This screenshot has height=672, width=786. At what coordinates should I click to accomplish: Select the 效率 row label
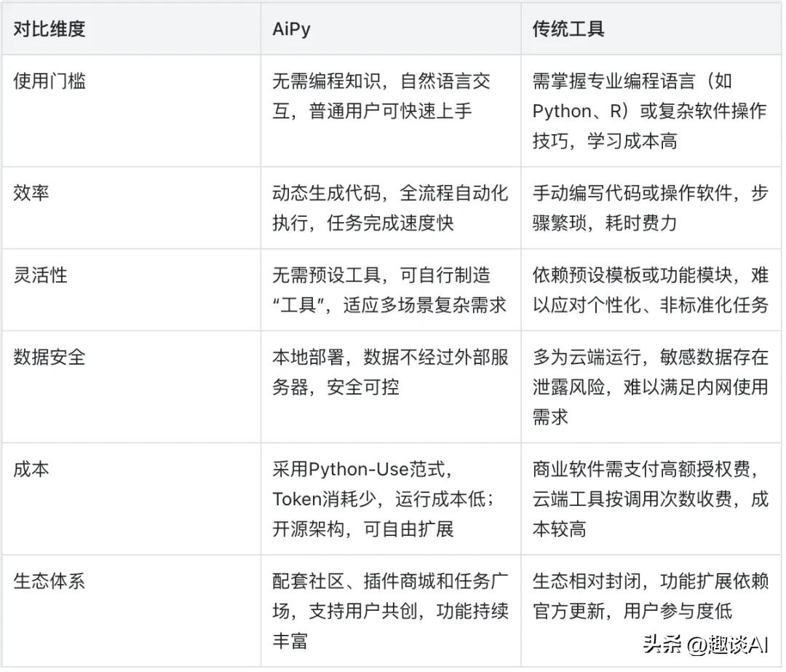(31, 193)
